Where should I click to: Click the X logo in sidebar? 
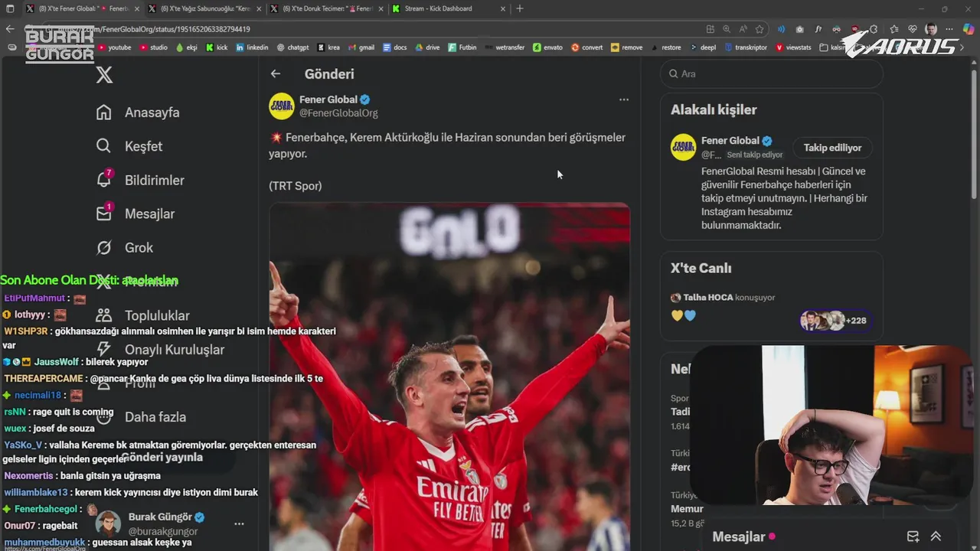(x=104, y=74)
